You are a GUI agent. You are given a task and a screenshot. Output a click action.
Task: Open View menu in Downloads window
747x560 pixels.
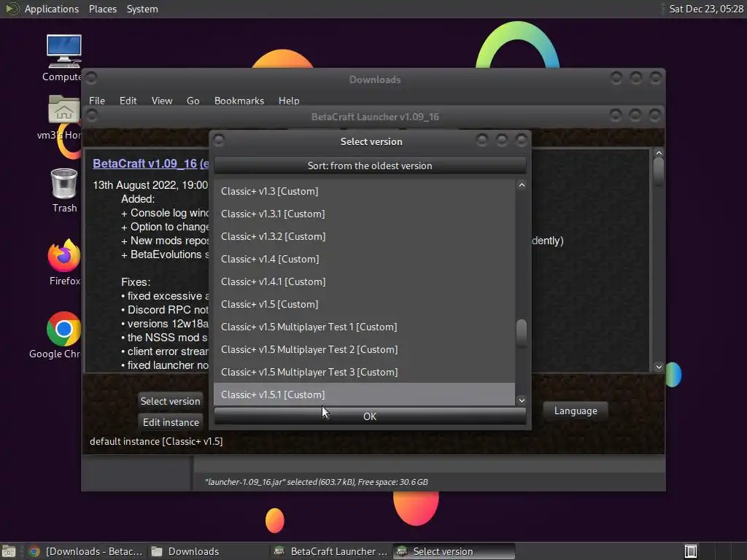point(161,101)
